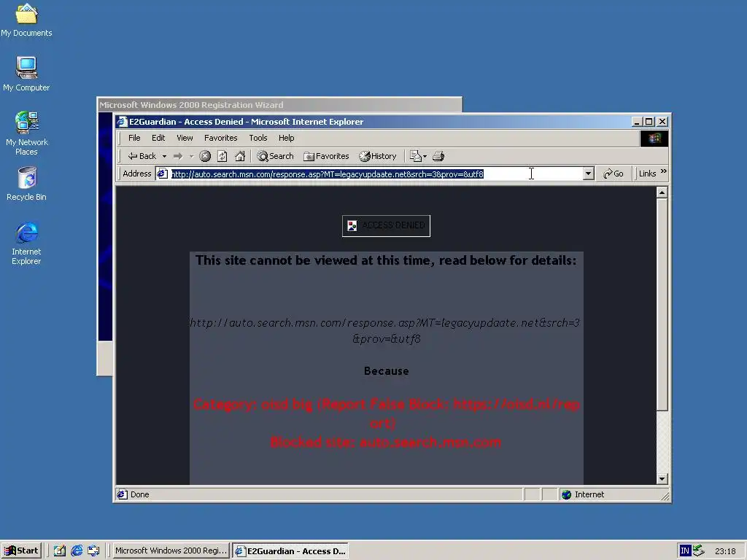Image resolution: width=747 pixels, height=560 pixels.
Task: Click the scroll down arrow of page scrollbar
Action: click(662, 479)
